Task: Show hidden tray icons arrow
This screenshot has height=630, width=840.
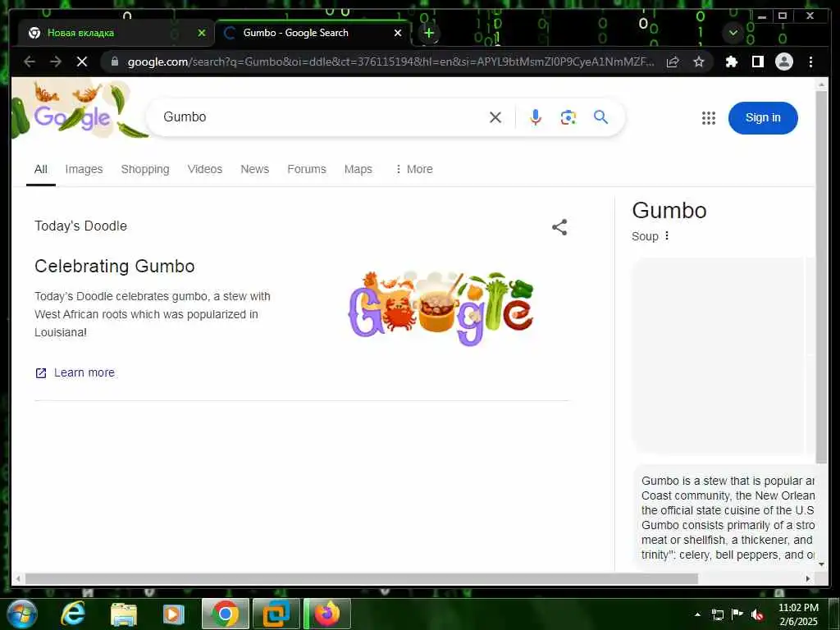Action: 697,614
